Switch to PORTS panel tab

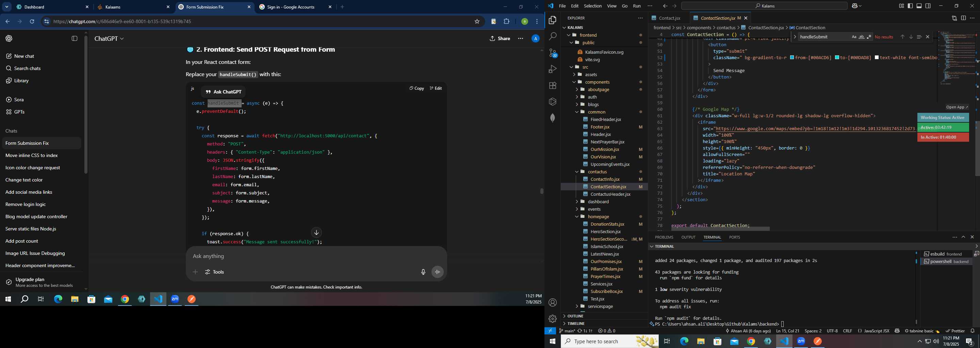pos(734,237)
